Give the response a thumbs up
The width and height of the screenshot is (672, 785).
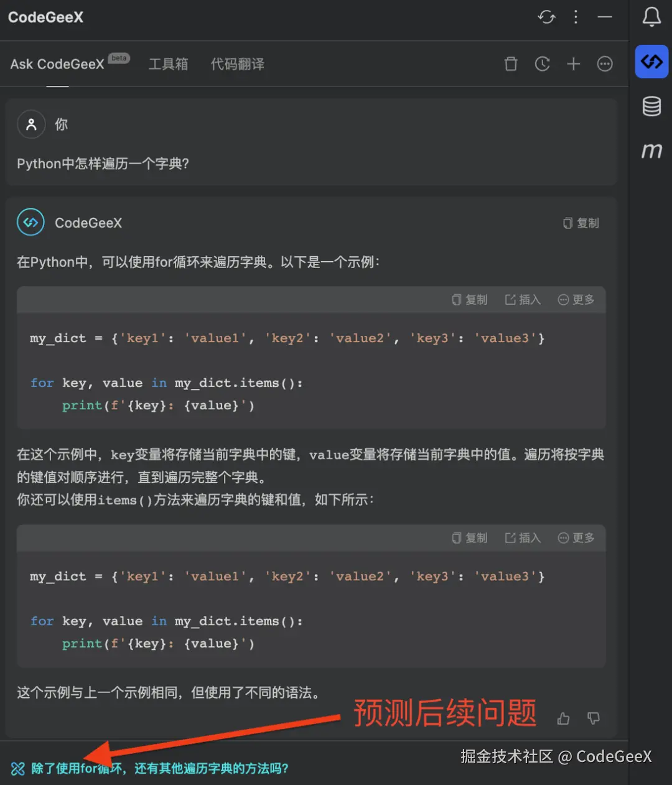click(x=562, y=718)
